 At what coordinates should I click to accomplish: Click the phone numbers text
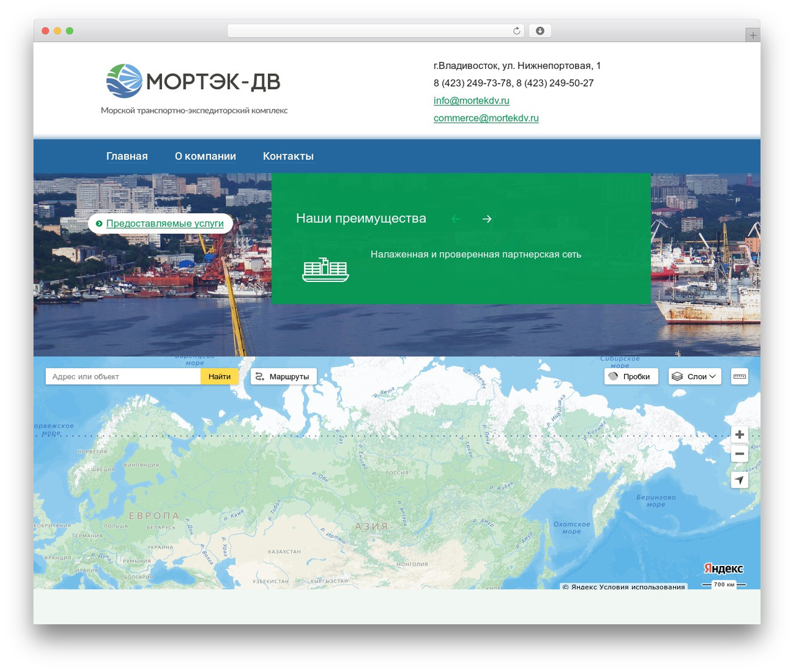pyautogui.click(x=514, y=83)
